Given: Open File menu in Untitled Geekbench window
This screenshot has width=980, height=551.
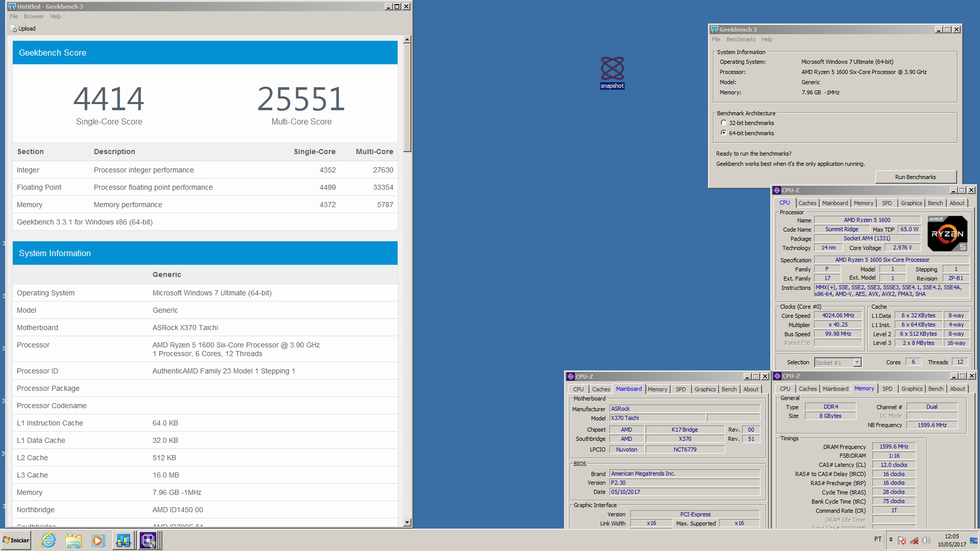Looking at the screenshot, I should coord(14,16).
